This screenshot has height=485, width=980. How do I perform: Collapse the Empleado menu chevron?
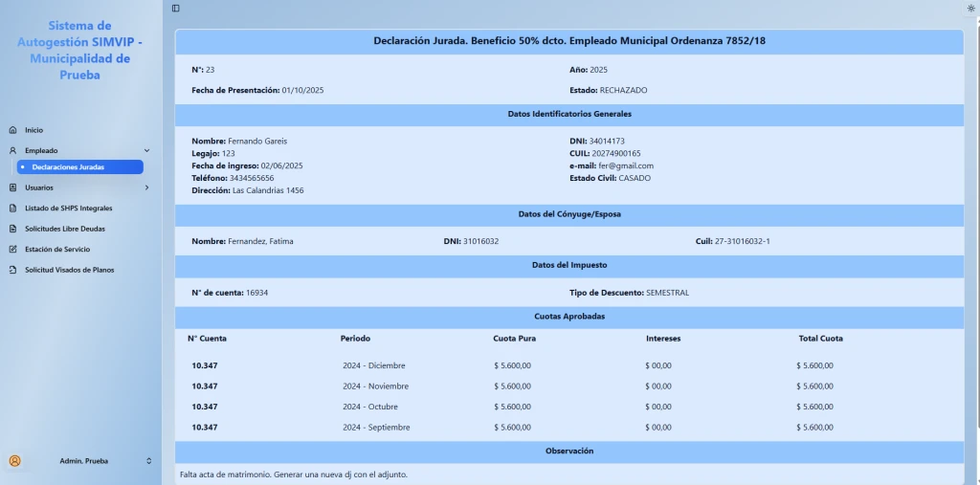pos(146,150)
